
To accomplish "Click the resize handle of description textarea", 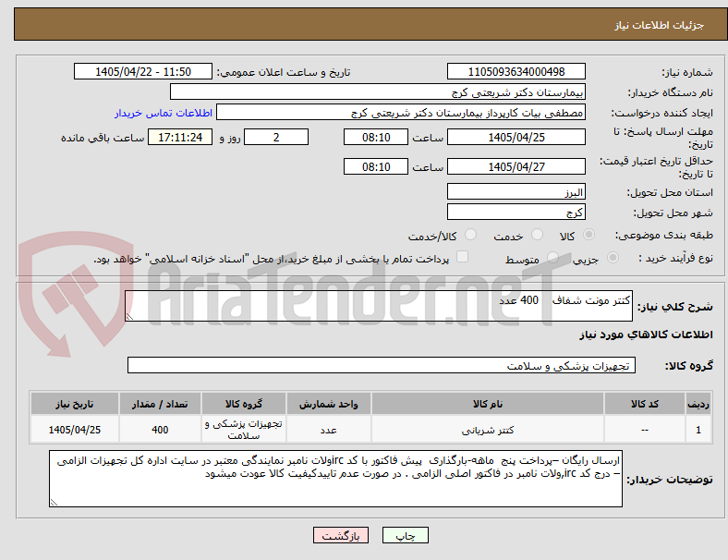I will [x=129, y=317].
